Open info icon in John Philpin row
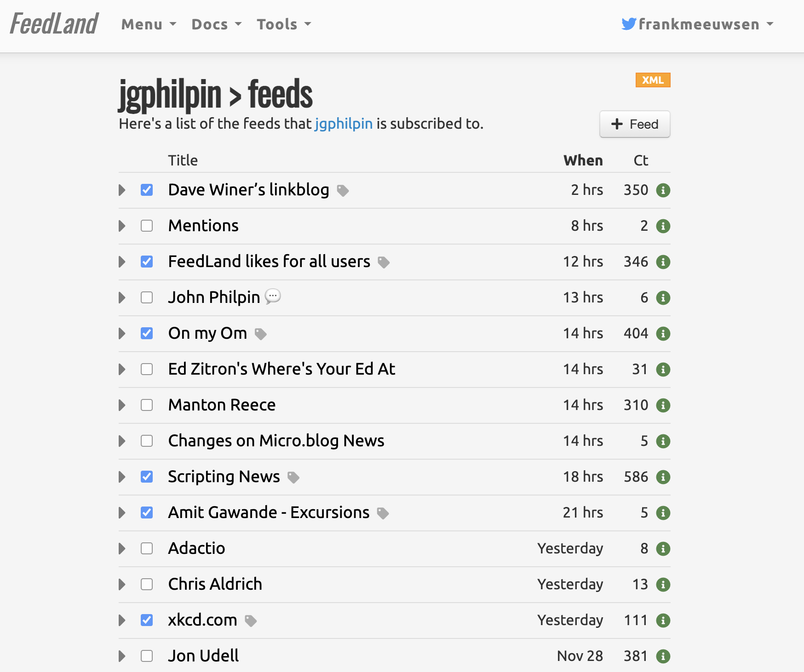This screenshot has height=672, width=804. coord(663,297)
